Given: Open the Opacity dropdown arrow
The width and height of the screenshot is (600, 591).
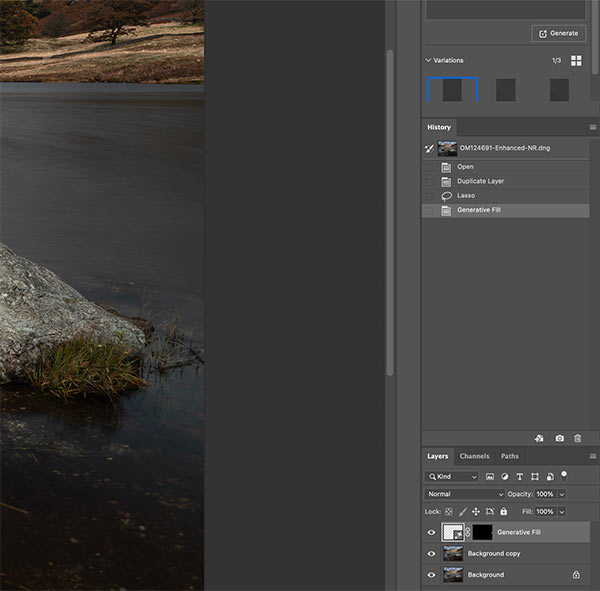Looking at the screenshot, I should point(562,494).
